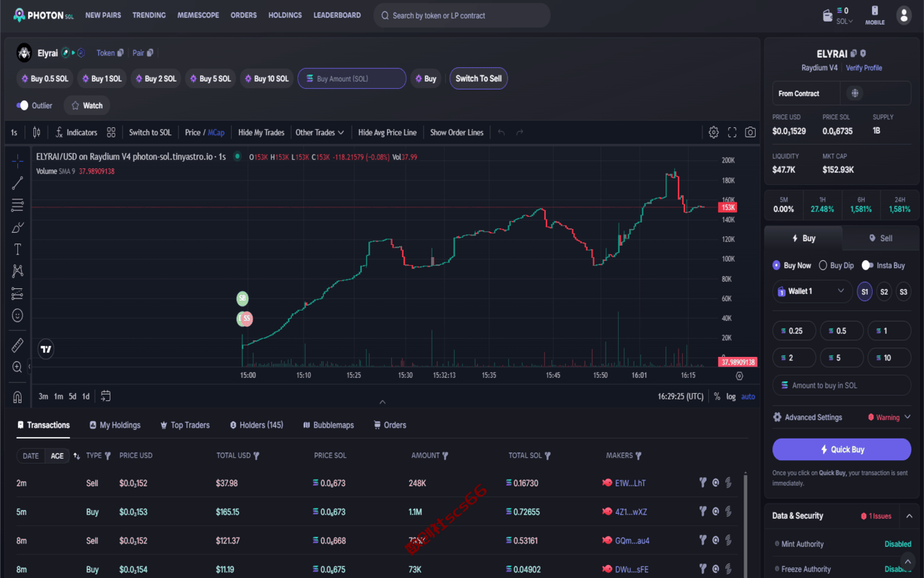Viewport: 924px width, 578px height.
Task: Copy the Token address
Action: point(121,53)
